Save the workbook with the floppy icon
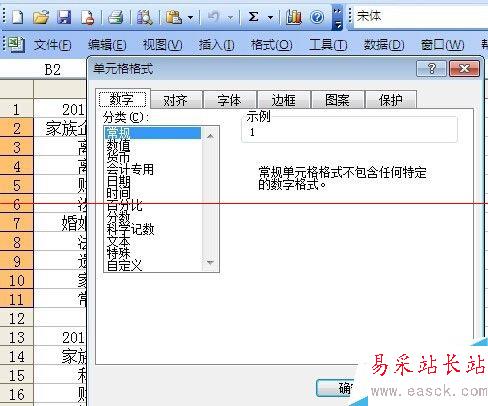 point(64,17)
